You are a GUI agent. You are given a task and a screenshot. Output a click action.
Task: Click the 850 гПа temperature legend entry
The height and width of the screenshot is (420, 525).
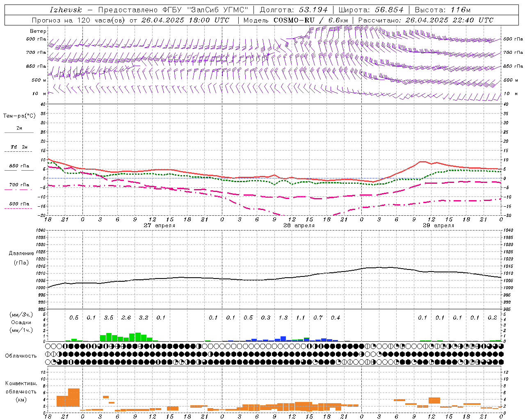pos(19,166)
